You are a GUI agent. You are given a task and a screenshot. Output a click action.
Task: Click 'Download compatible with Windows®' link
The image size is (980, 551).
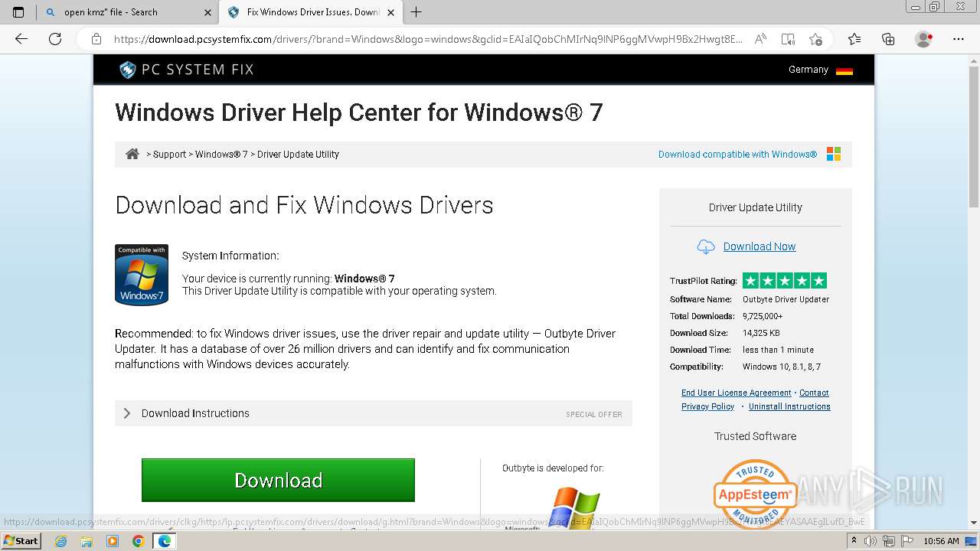(x=737, y=155)
